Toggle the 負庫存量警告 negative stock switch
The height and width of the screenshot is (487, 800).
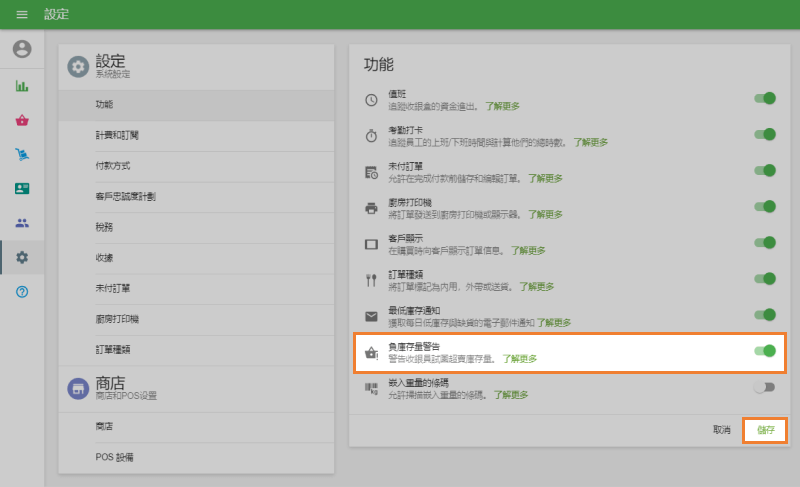pos(765,351)
